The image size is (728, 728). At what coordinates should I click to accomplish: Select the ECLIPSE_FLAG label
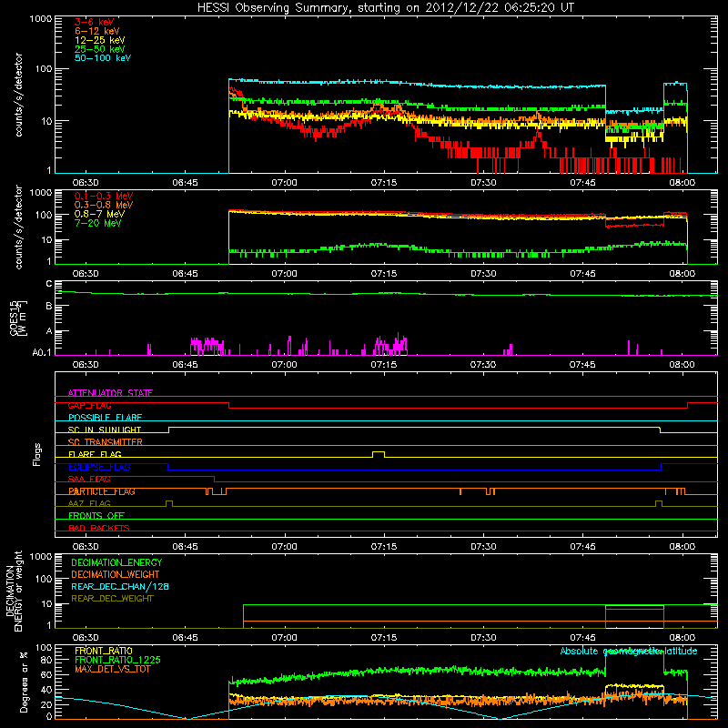tap(99, 467)
